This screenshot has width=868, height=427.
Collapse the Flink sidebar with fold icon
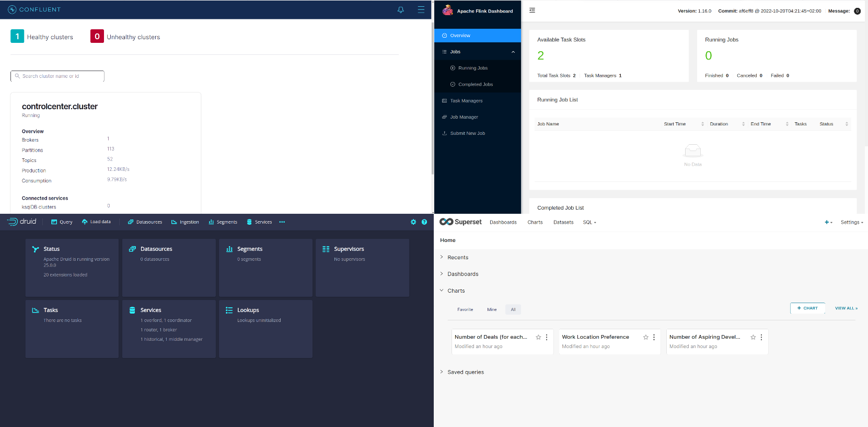pos(532,10)
